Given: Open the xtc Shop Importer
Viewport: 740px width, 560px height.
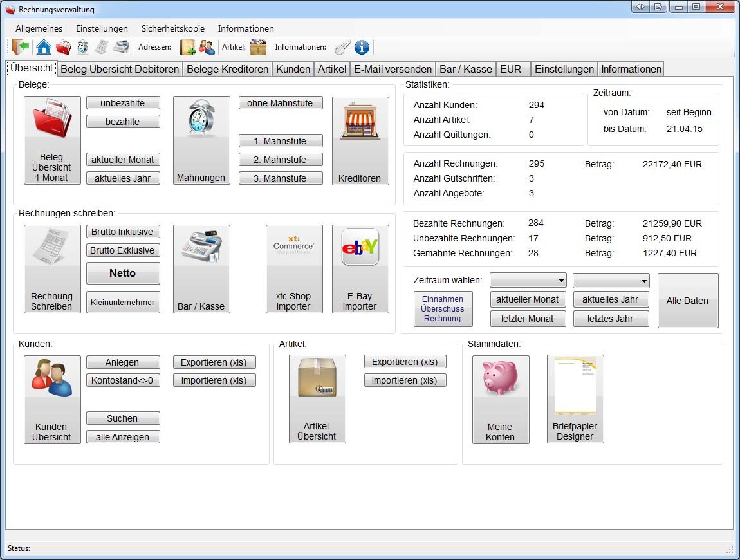Looking at the screenshot, I should (x=293, y=269).
